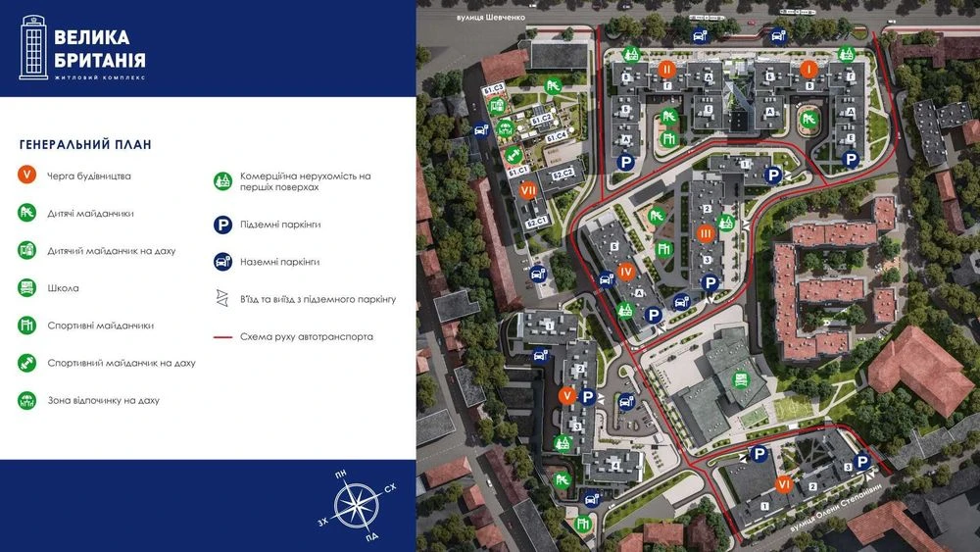The height and width of the screenshot is (552, 980).
Task: Click the red line legend symbol for Схема руху
Action: [x=223, y=337]
